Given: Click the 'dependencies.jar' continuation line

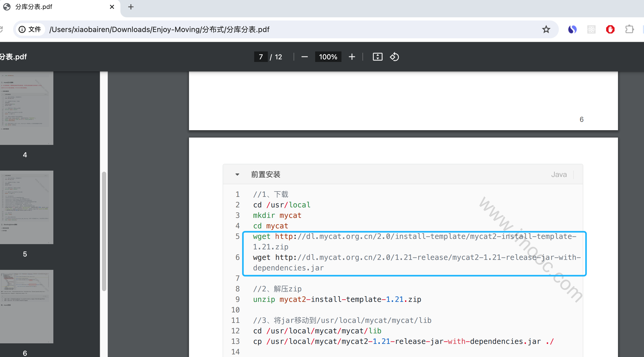Looking at the screenshot, I should [x=288, y=268].
